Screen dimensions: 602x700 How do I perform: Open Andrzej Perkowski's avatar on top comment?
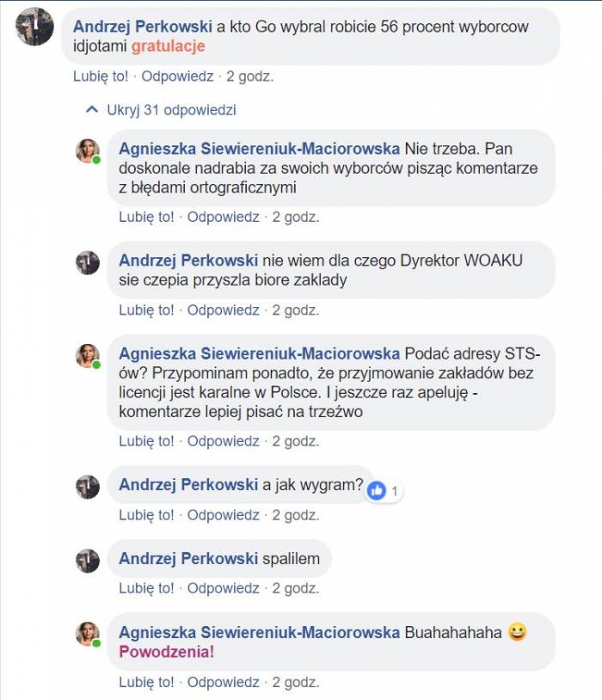[34, 27]
